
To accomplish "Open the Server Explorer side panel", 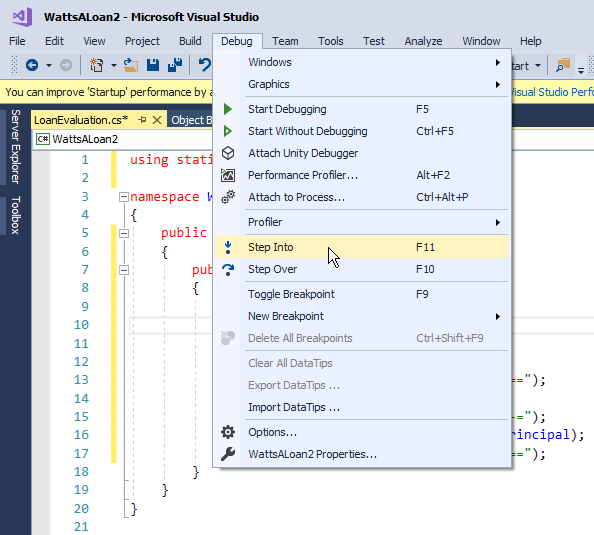I will (15, 147).
